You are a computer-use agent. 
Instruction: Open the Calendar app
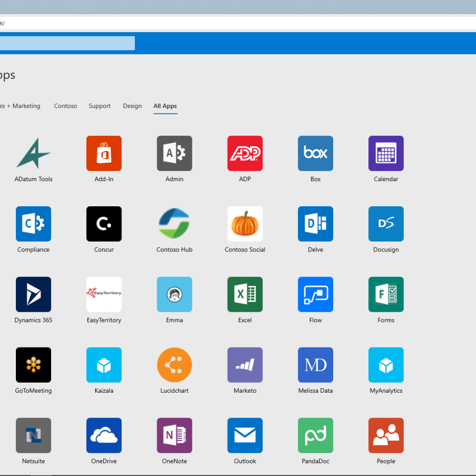pos(386,153)
